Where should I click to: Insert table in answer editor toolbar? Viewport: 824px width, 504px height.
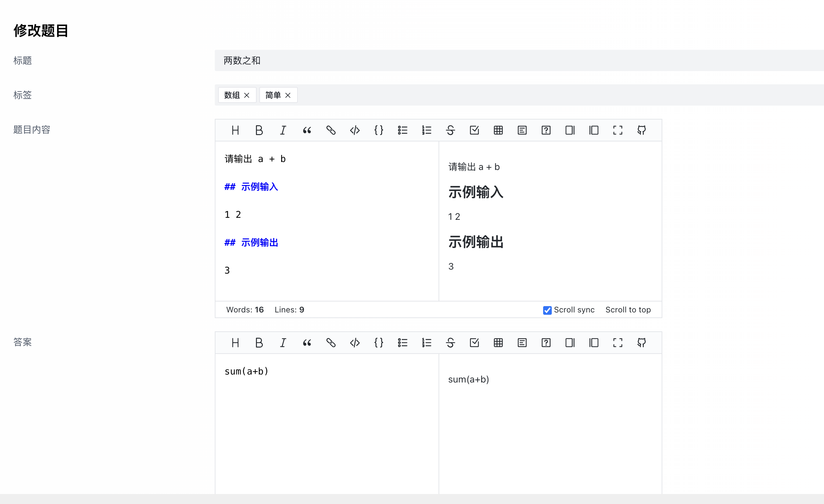498,342
